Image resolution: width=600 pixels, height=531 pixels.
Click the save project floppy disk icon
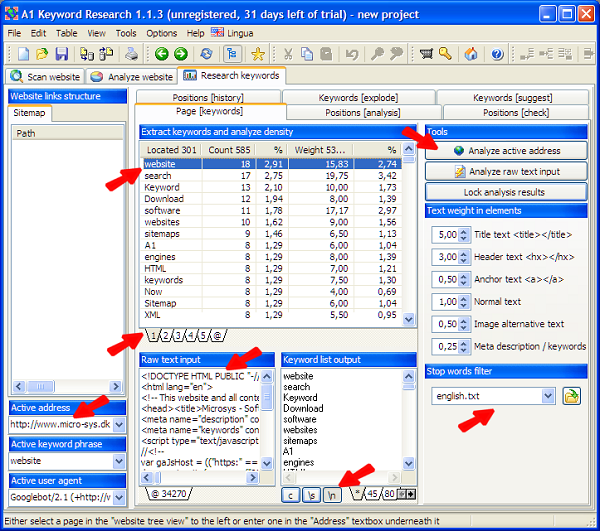61,53
